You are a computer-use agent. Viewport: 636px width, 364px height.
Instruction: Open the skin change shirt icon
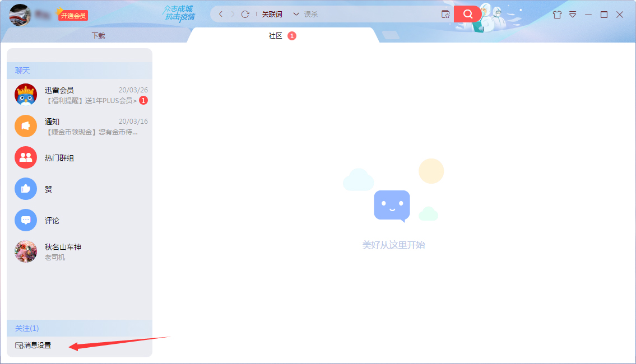[557, 13]
